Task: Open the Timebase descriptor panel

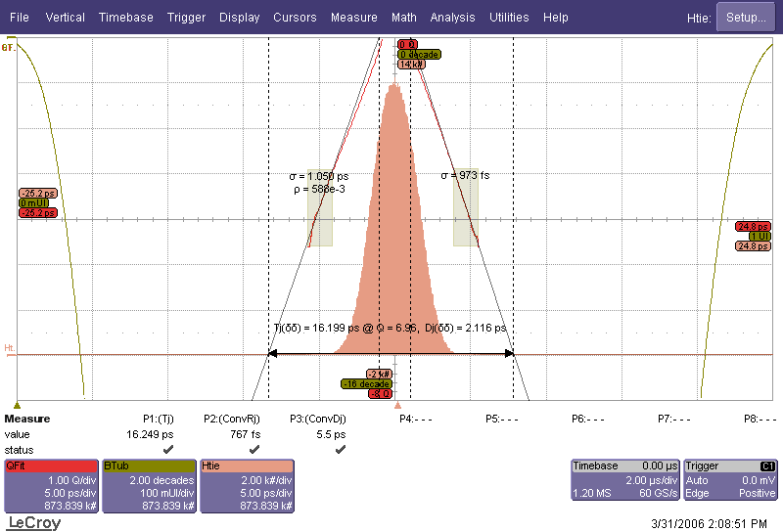Action: 624,486
